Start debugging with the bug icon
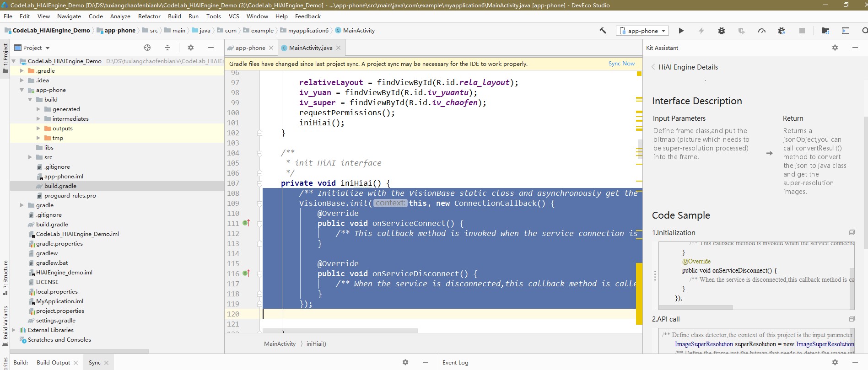This screenshot has height=370, width=868. (722, 31)
